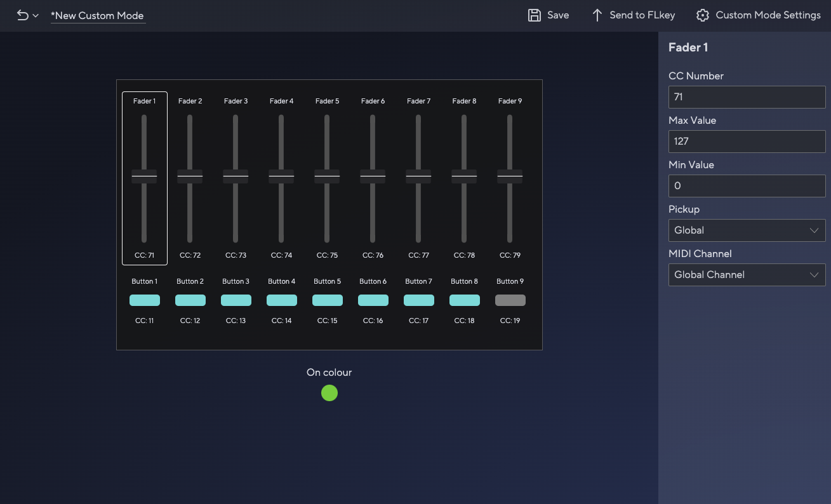This screenshot has width=831, height=504.
Task: Select the Fader 8 slider handle
Action: pyautogui.click(x=464, y=176)
